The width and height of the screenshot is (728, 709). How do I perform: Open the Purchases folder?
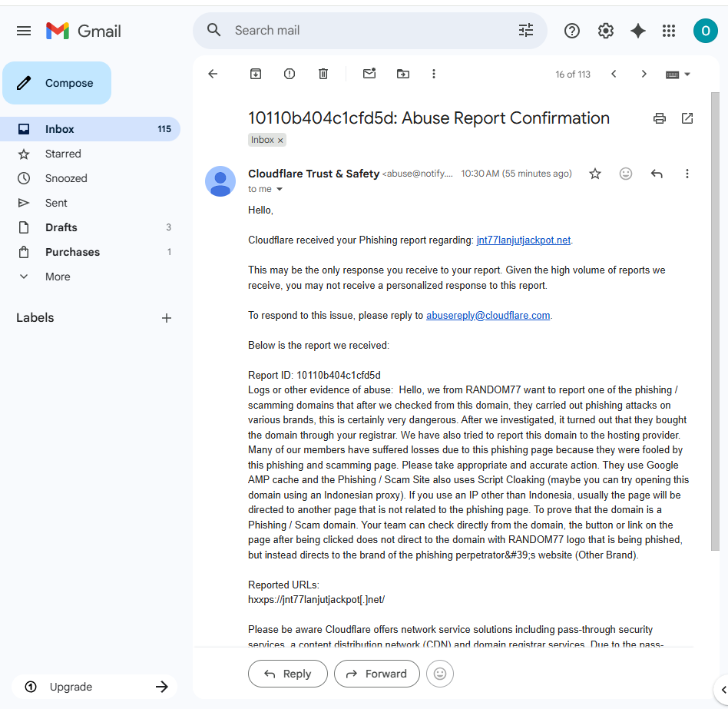(90, 252)
